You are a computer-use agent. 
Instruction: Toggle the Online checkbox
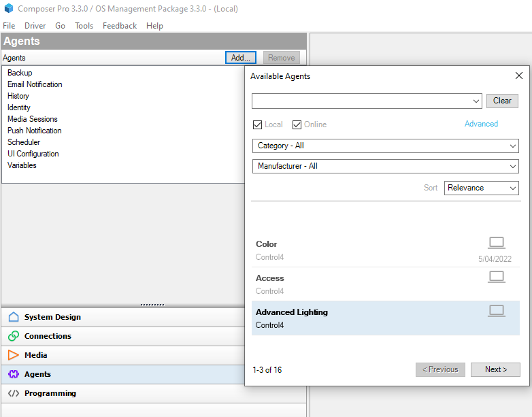(x=297, y=125)
